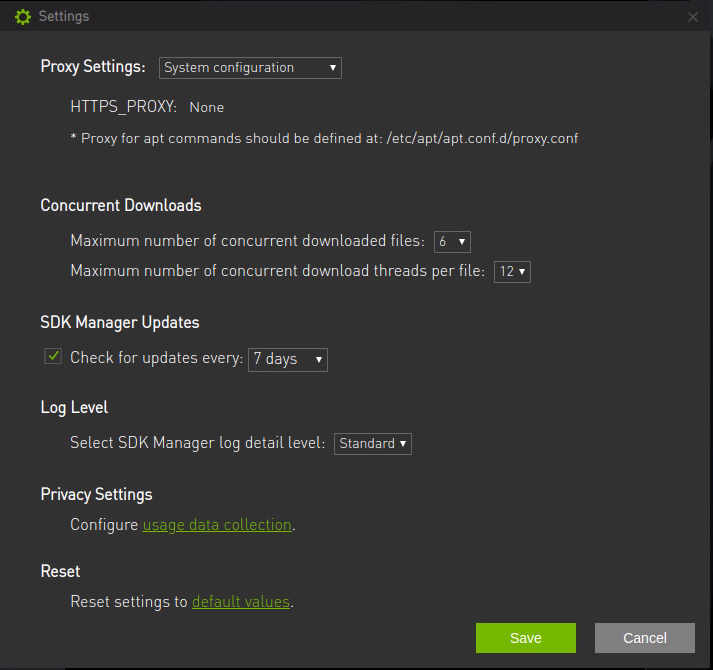The width and height of the screenshot is (713, 670).
Task: Disable the Check for updates checkbox
Action: click(53, 357)
